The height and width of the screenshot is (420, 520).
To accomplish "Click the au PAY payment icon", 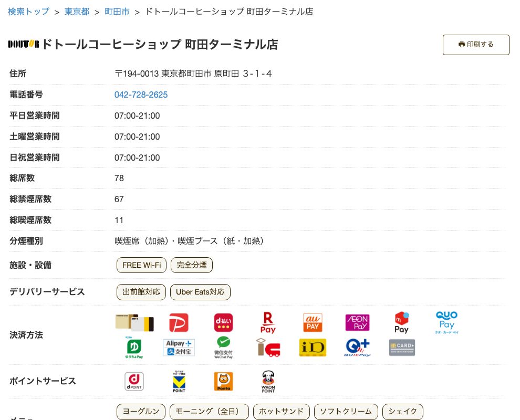I will (x=313, y=322).
